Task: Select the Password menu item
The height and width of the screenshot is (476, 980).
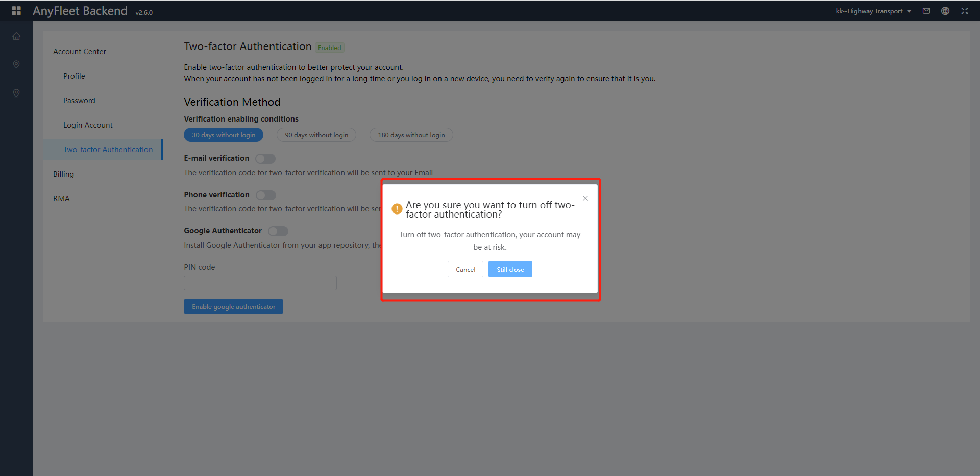Action: click(x=79, y=100)
